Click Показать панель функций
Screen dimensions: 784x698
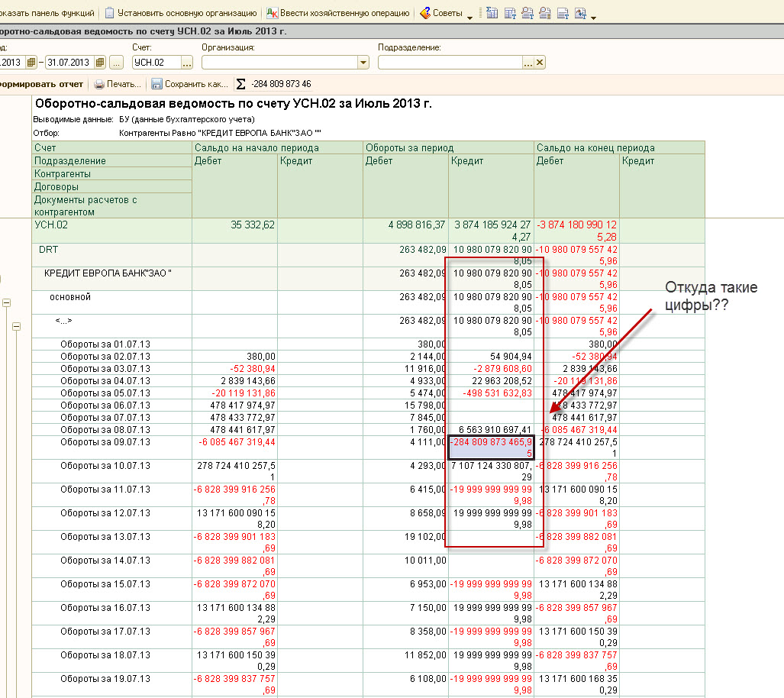click(x=47, y=14)
